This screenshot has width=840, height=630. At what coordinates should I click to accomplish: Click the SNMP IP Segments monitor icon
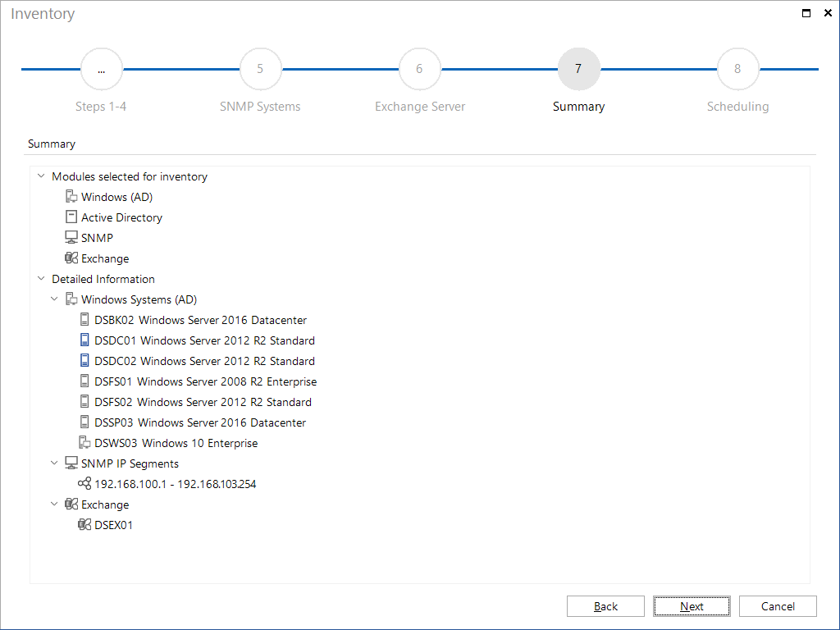coord(71,463)
